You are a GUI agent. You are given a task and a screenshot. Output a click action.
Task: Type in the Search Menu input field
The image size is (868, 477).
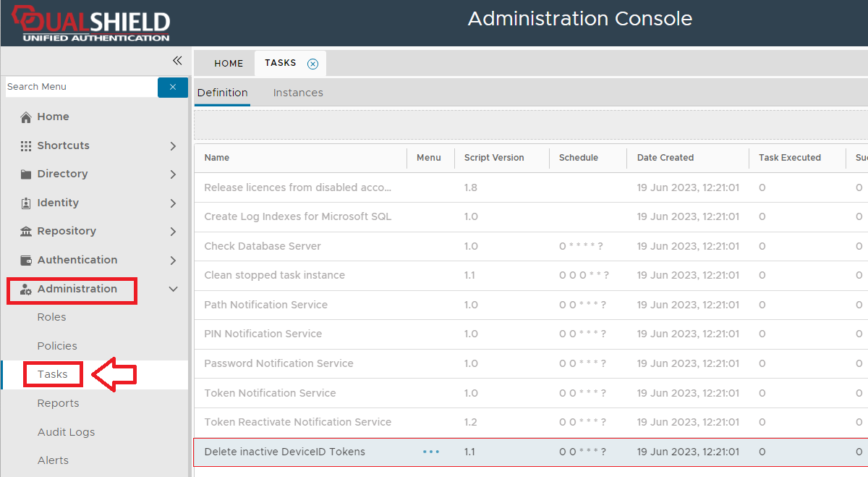point(80,87)
